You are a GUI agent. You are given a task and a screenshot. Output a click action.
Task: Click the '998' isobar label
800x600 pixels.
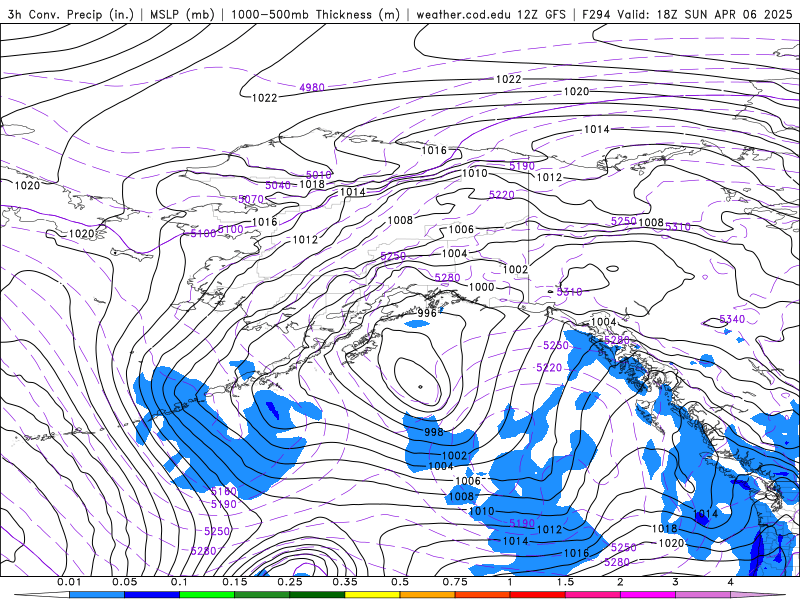434,432
